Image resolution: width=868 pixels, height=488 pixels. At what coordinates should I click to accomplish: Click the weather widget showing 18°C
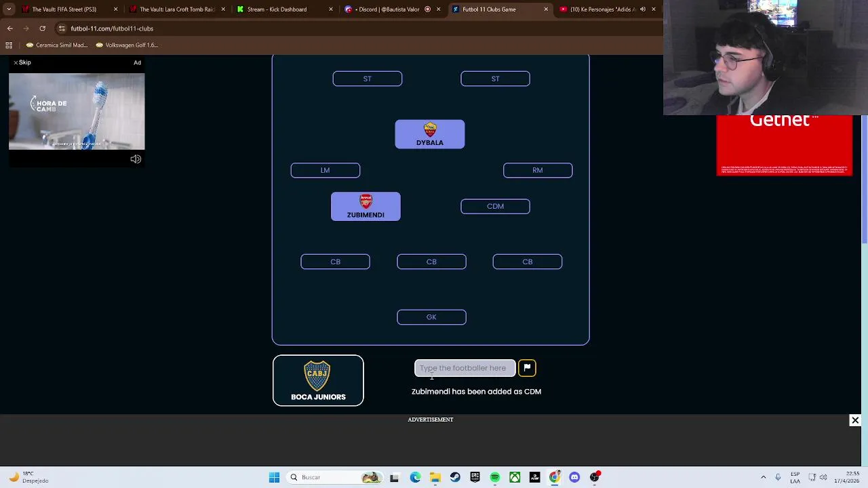[27, 477]
